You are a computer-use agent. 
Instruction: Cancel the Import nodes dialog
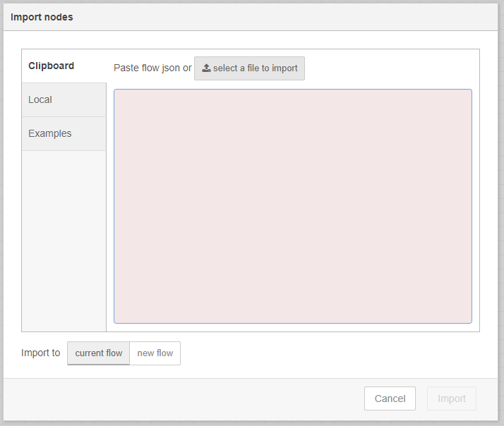[390, 398]
